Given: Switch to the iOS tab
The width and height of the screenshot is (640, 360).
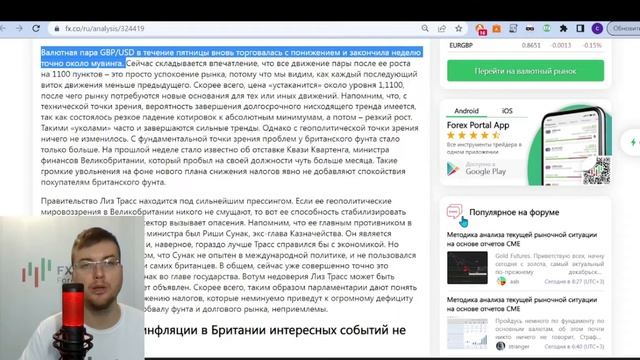Looking at the screenshot, I should tap(507, 111).
